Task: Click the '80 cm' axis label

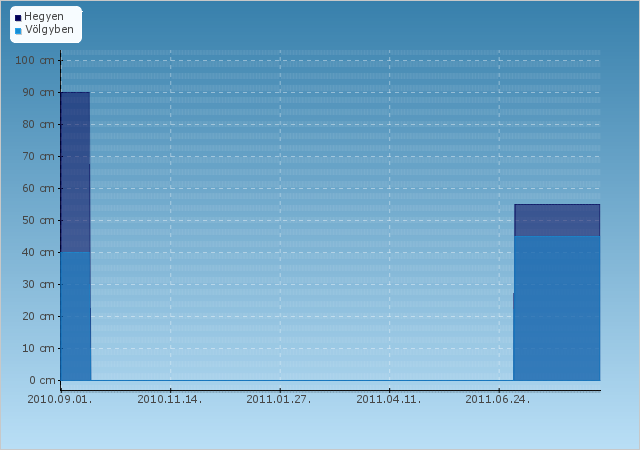Action: [38, 124]
